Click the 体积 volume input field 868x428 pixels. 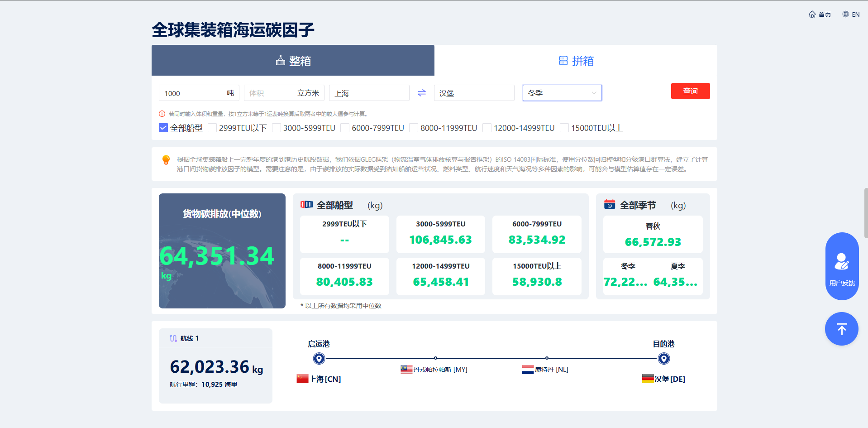tap(284, 93)
